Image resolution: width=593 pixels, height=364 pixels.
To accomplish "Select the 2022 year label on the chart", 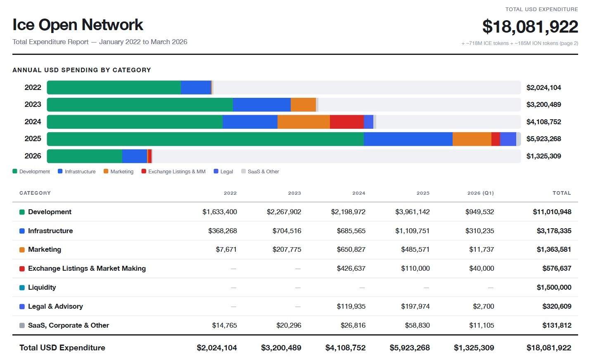I will pyautogui.click(x=33, y=87).
